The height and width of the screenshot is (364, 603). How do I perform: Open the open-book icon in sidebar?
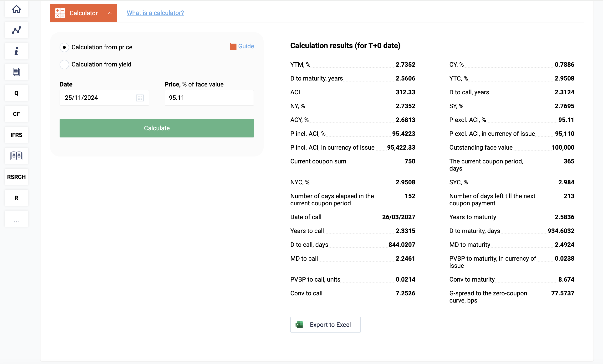coord(16,156)
